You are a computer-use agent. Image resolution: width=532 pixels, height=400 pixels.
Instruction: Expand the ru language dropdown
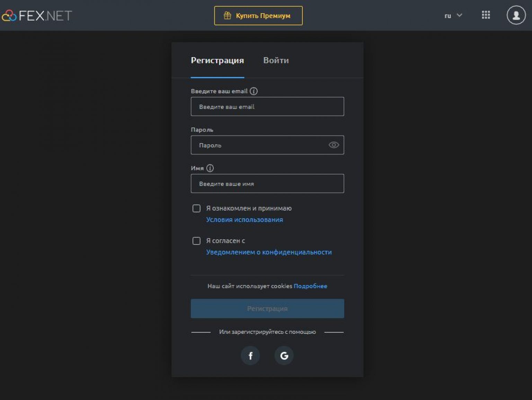tap(453, 16)
